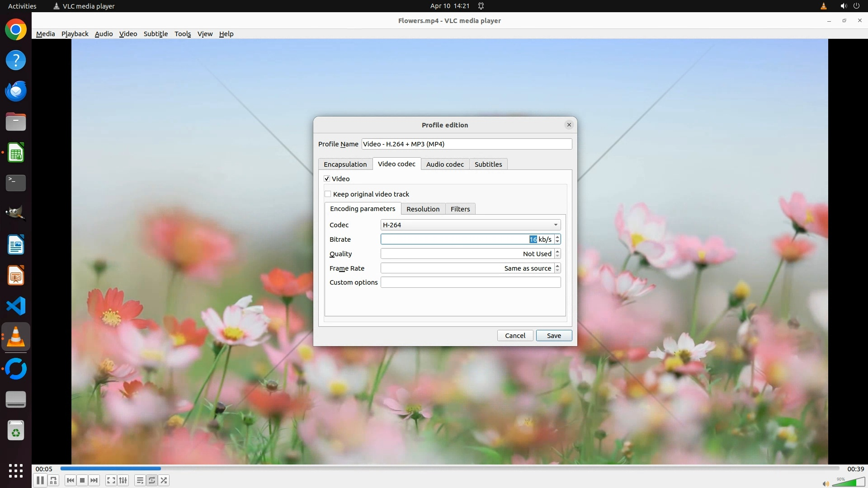Pause the video playback
The height and width of the screenshot is (488, 868).
[x=40, y=480]
